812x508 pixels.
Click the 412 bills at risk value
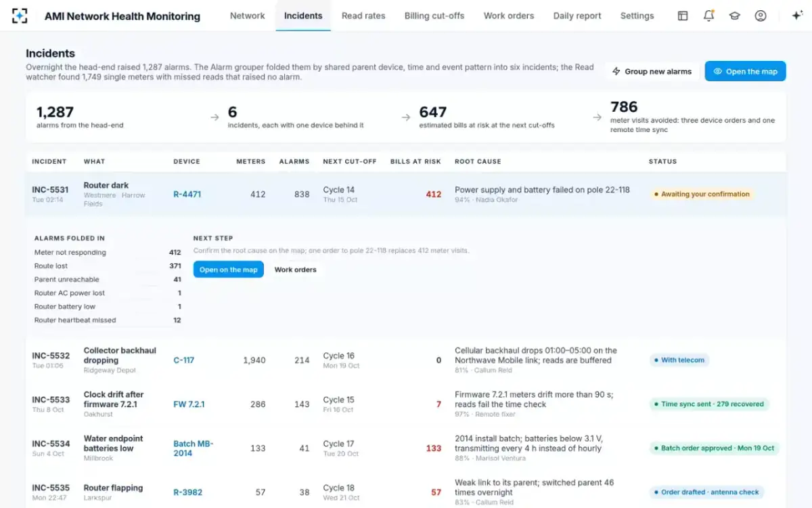434,194
